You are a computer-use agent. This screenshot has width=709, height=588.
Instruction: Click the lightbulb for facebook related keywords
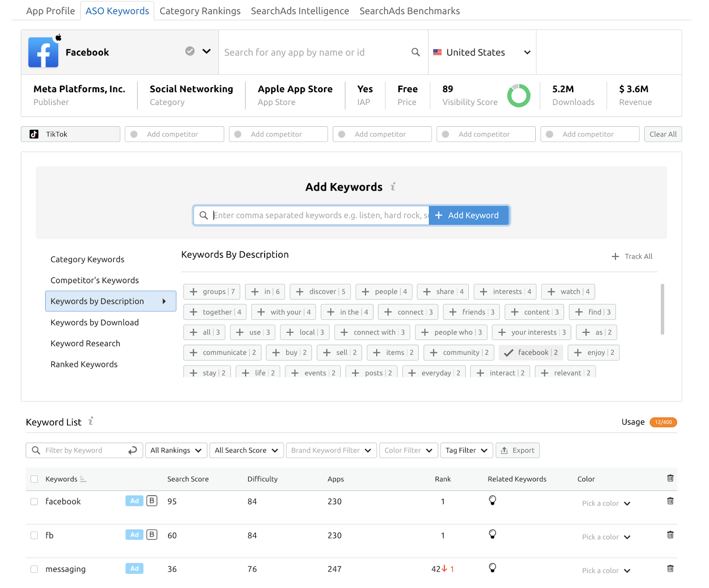[493, 500]
